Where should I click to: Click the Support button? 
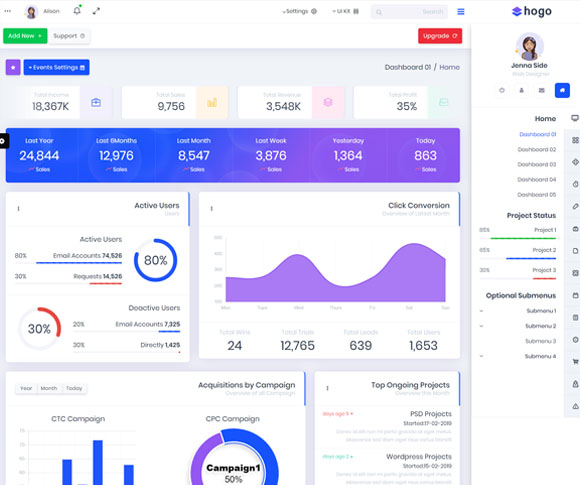[x=69, y=36]
